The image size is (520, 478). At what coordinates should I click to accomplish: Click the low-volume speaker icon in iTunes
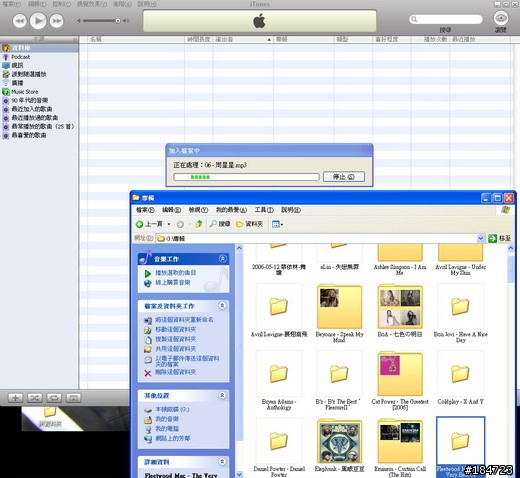coord(79,21)
